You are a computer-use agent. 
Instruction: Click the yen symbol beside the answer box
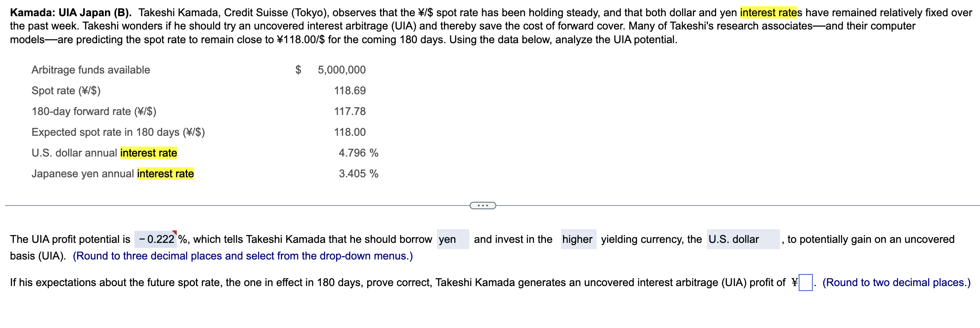coord(794,282)
